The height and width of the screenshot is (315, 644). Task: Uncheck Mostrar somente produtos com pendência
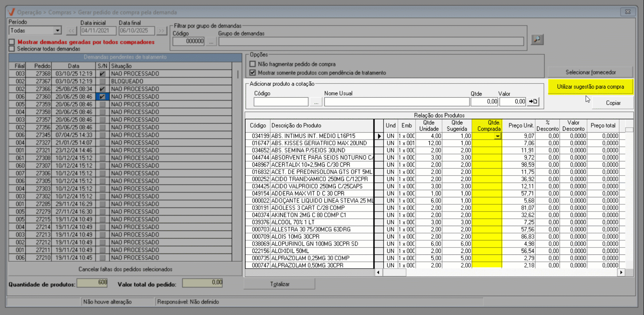pyautogui.click(x=253, y=72)
